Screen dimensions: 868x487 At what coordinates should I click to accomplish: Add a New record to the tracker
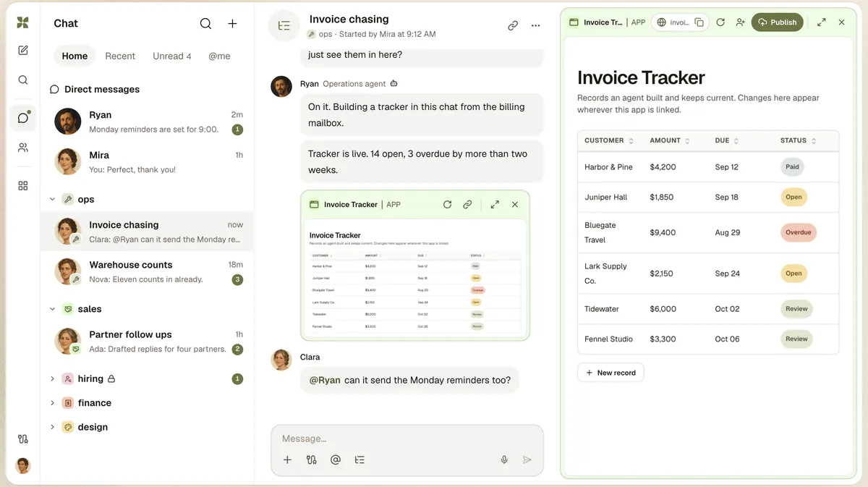610,373
